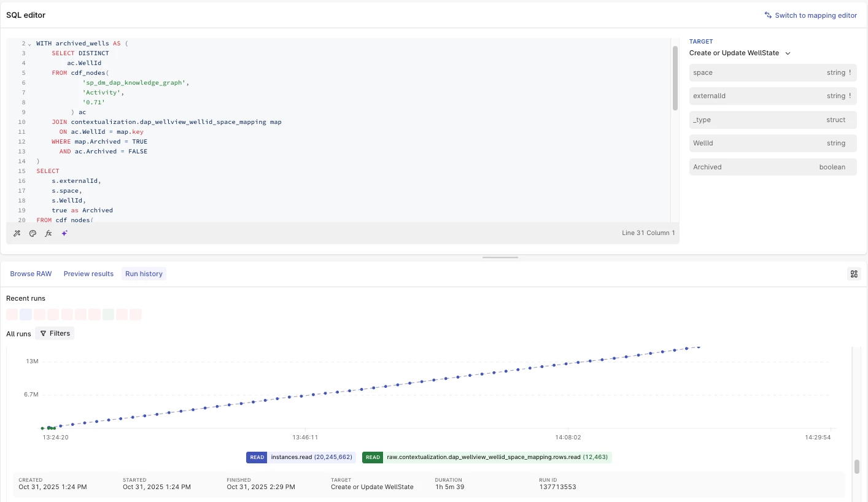Click the ON ac.WellId = map.key line
The height and width of the screenshot is (502, 868).
(101, 132)
